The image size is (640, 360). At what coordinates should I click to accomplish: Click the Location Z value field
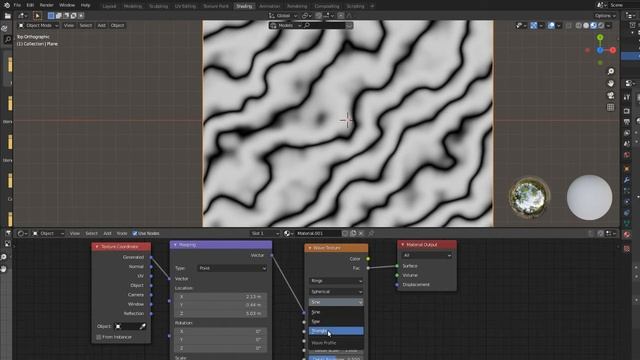point(221,313)
